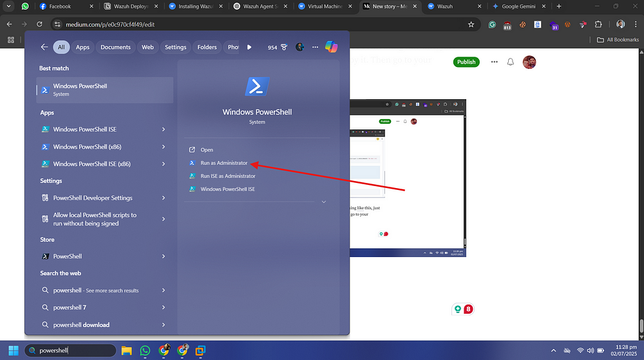
Task: Open volume tray icon
Action: click(x=591, y=350)
